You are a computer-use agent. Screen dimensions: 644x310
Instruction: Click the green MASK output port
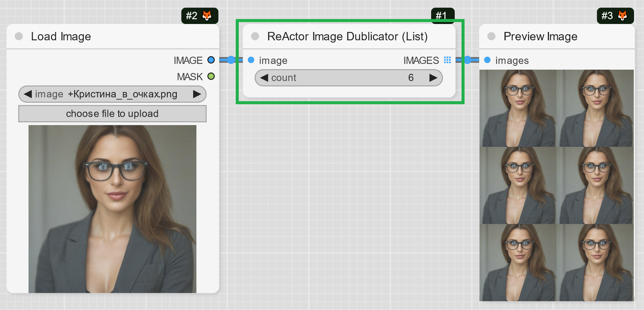click(x=211, y=76)
